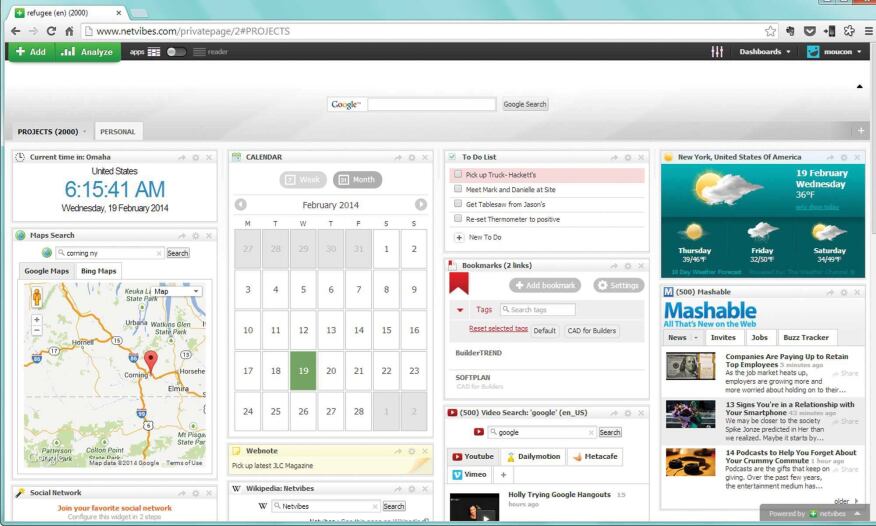Collapse the header with the up arrow

click(860, 86)
